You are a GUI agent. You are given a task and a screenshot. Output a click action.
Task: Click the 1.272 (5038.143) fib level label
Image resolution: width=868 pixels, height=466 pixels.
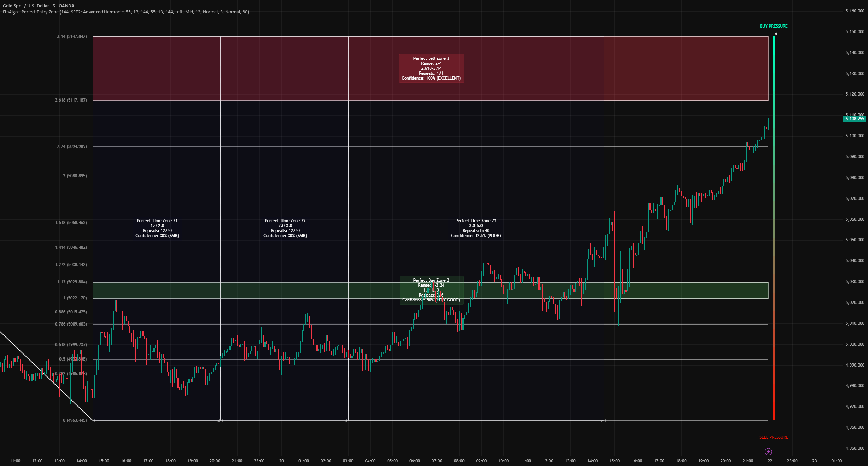click(x=71, y=265)
